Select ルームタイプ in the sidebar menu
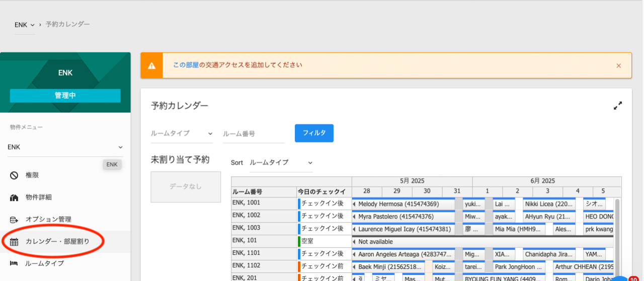This screenshot has width=644, height=281. pos(45,263)
